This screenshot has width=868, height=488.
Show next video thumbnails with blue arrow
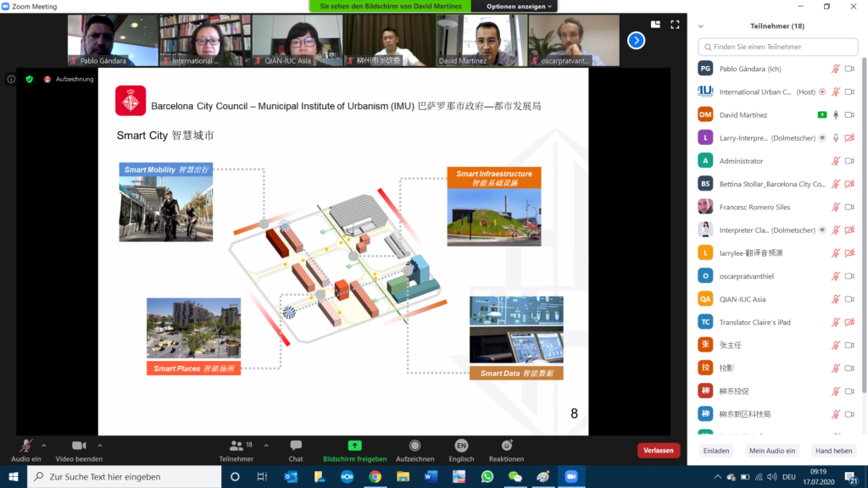pyautogui.click(x=636, y=40)
